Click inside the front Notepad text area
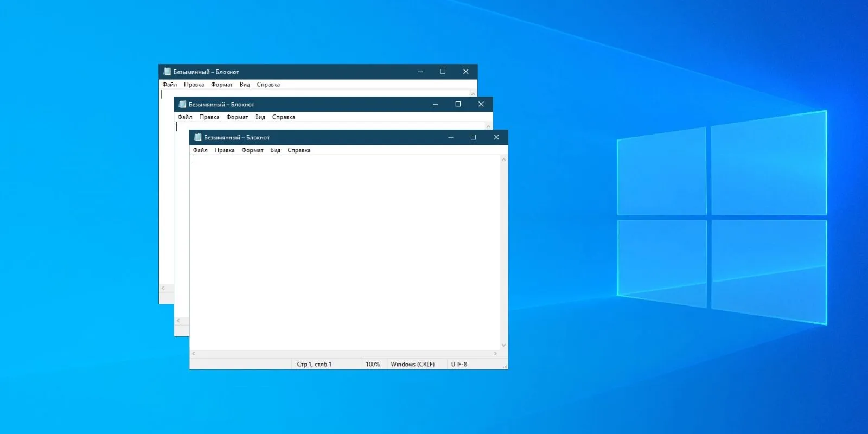The image size is (868, 434). (344, 252)
